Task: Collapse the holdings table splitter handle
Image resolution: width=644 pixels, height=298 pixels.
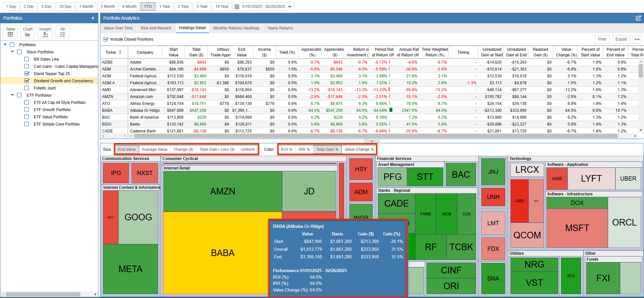Action: click(x=372, y=142)
